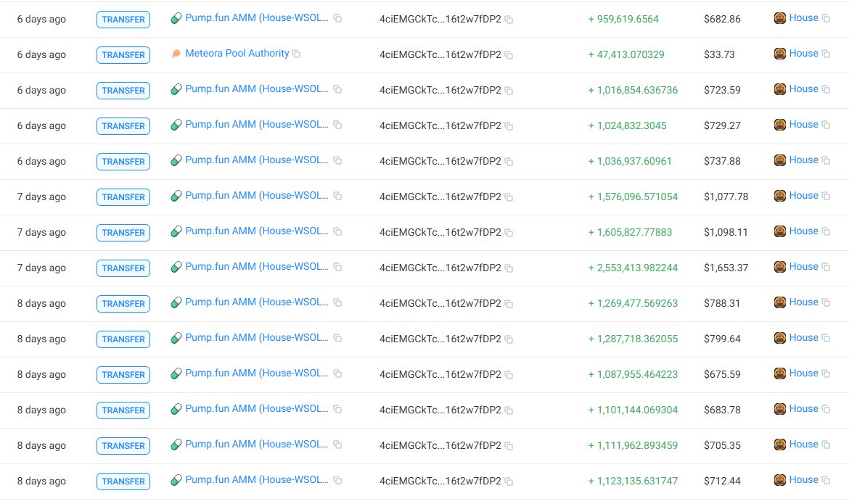The image size is (849, 504).
Task: Click TRANSFER badge in the $683.78 row
Action: click(123, 410)
